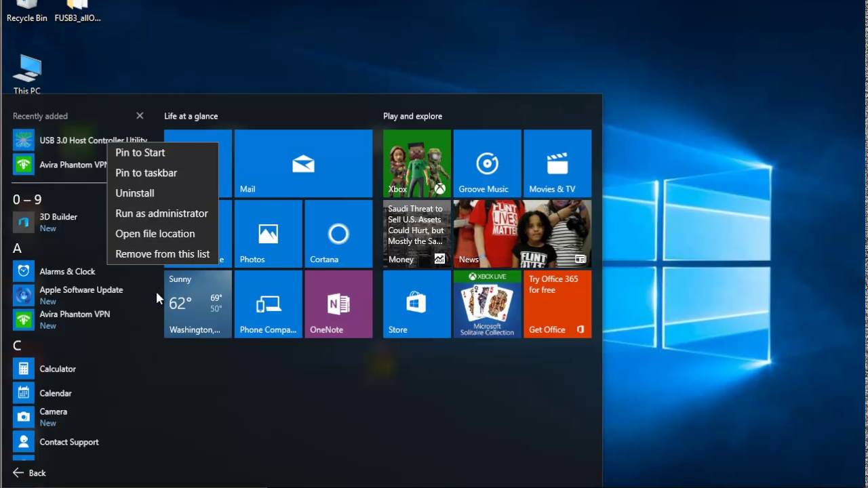The height and width of the screenshot is (488, 868).
Task: Open Contact Support app icon
Action: tap(24, 442)
